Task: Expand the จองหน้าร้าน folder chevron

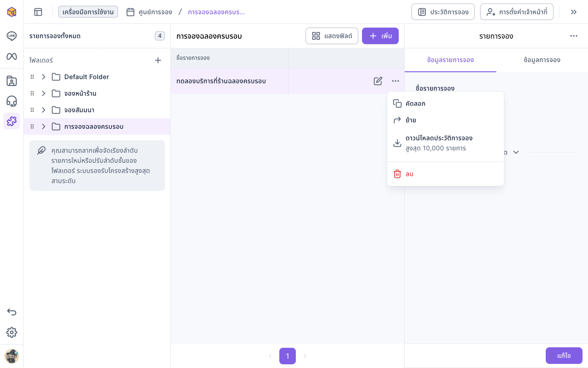Action: [44, 93]
